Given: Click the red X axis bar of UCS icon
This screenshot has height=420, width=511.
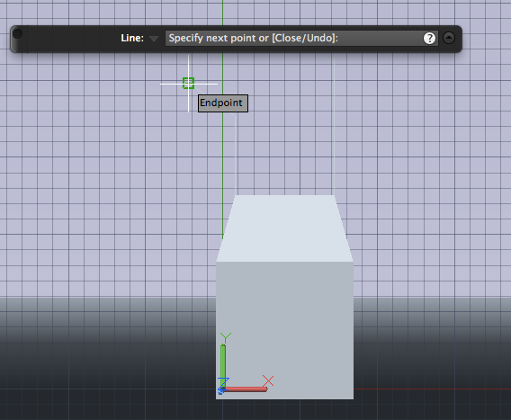Looking at the screenshot, I should pos(245,389).
